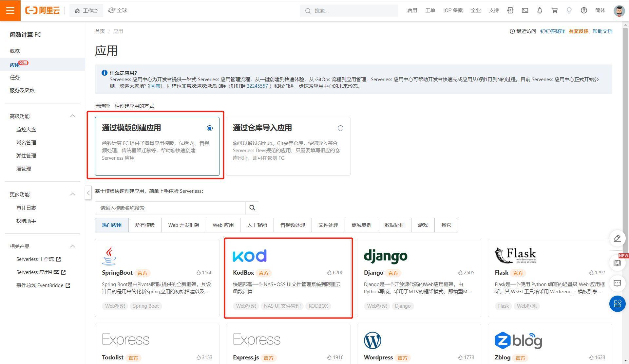Switch to the 音视频处理 tab

coord(293,225)
